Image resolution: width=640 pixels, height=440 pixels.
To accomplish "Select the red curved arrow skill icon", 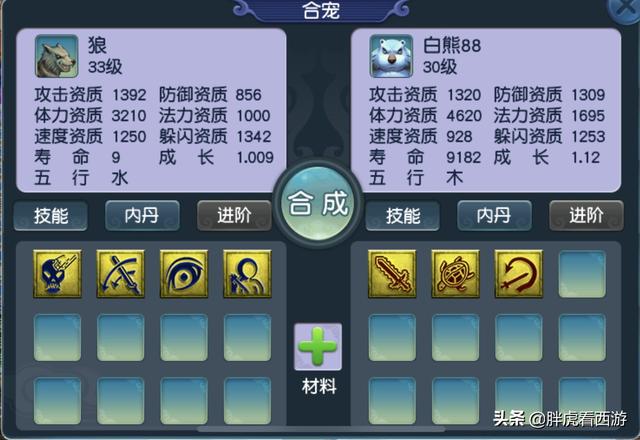I will pyautogui.click(x=519, y=273).
